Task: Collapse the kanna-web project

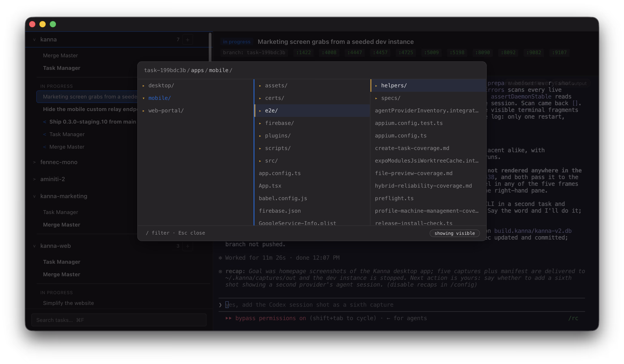Action: pyautogui.click(x=34, y=246)
